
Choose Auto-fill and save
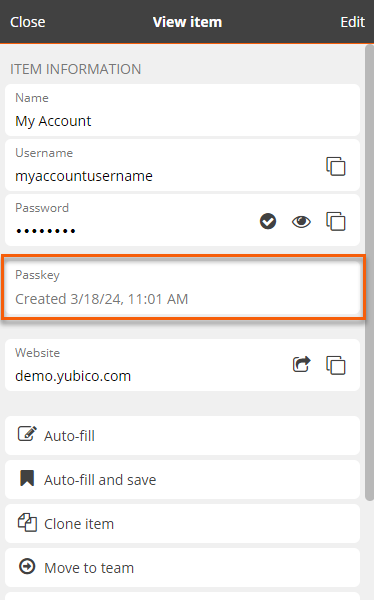coord(183,479)
